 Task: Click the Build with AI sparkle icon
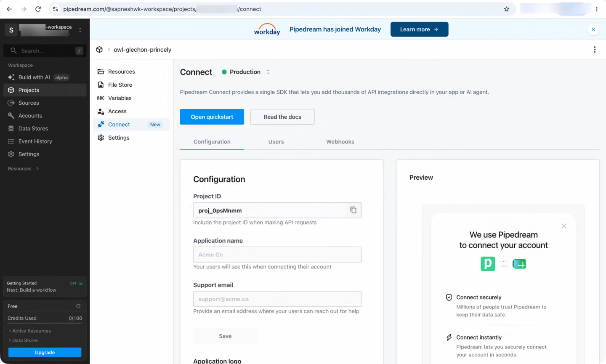[x=11, y=77]
